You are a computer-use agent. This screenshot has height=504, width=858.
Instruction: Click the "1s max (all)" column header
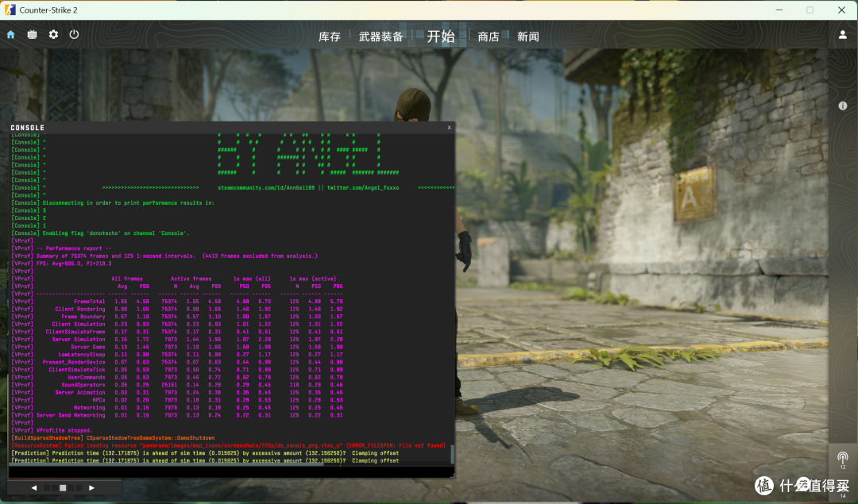[253, 279]
